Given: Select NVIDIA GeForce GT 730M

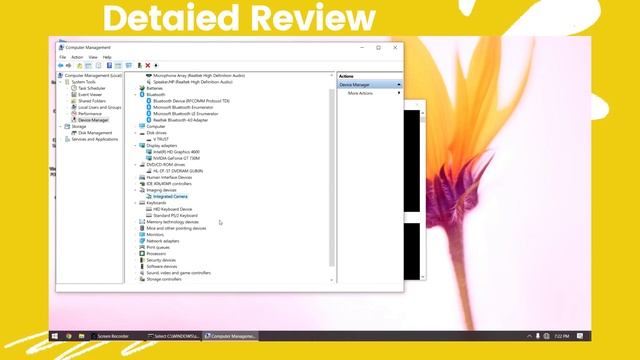Looking at the screenshot, I should (x=176, y=158).
